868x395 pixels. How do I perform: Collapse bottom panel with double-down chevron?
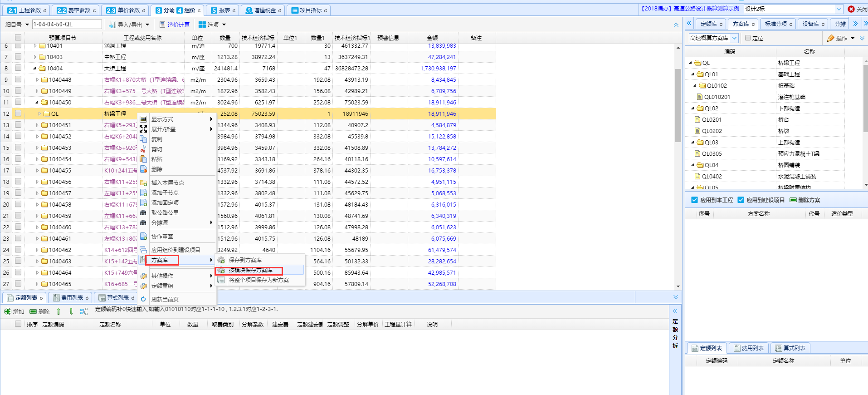(x=676, y=297)
